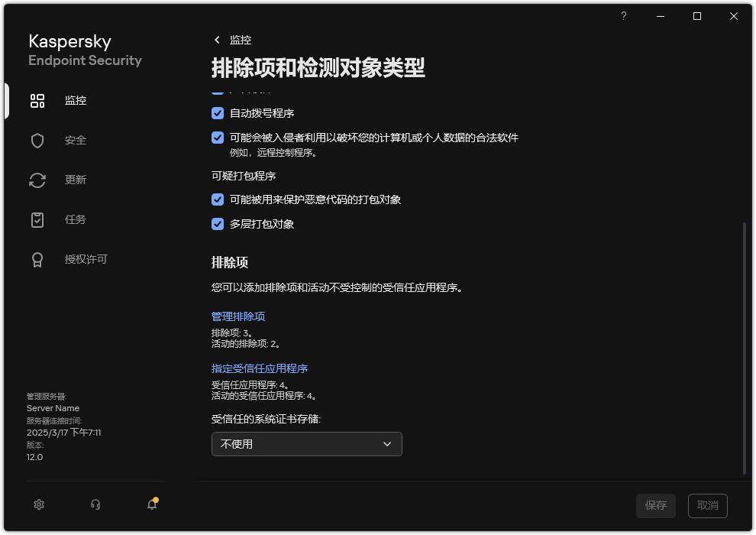Screen dimensions: 756x535
Task: Click the 指定受信任应用程序 link
Action: 259,368
